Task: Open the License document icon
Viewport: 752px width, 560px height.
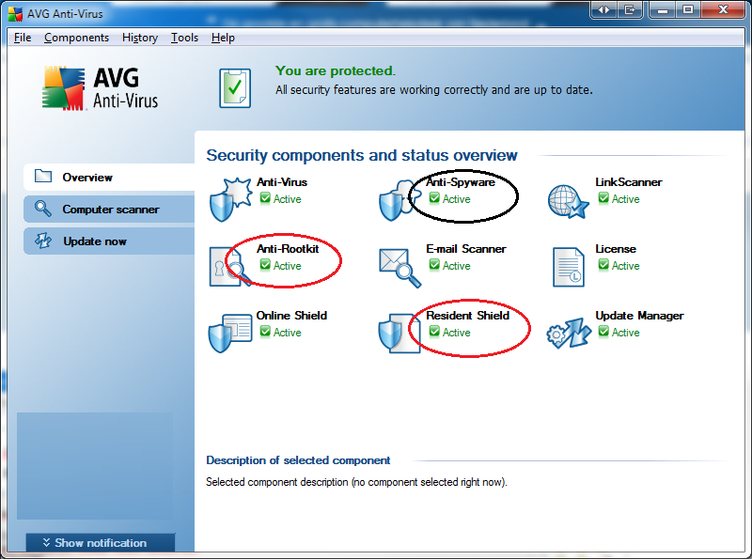Action: click(569, 267)
